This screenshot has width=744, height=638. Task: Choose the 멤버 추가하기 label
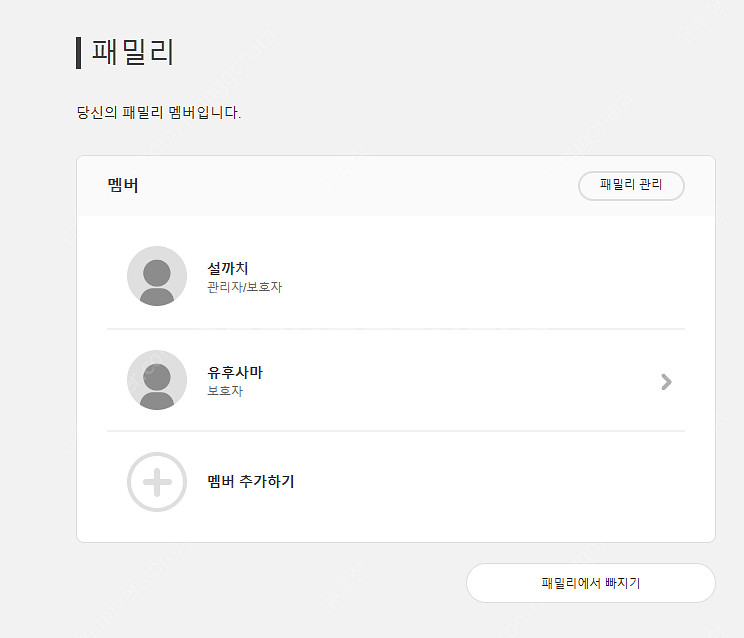(x=251, y=481)
